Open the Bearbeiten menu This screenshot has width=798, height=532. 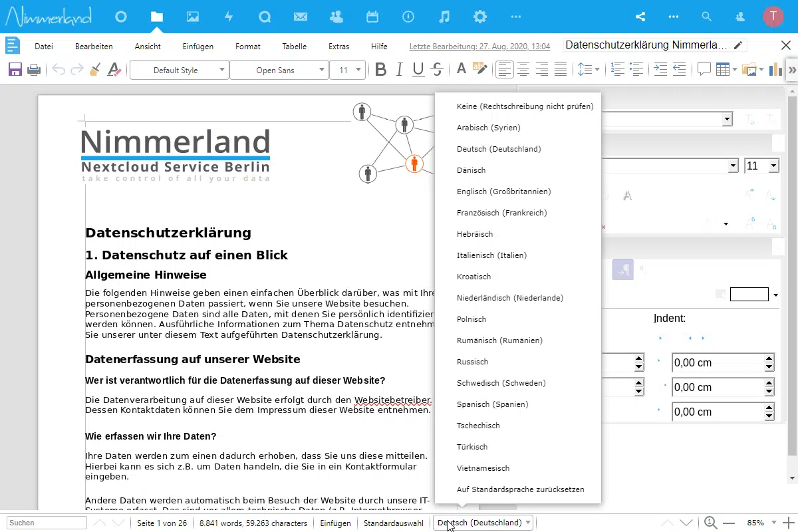coord(94,47)
